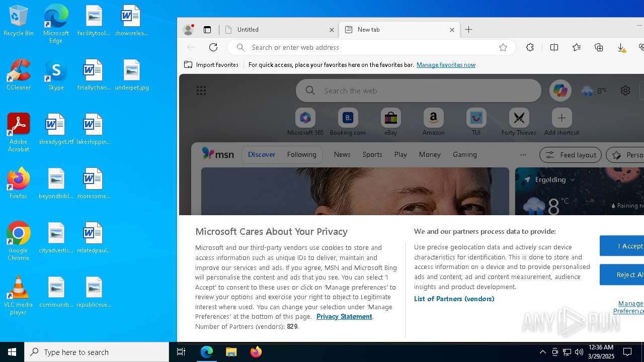Open the weather 8°C icon near Copilot
Viewport: 644px width, 362px height.
(x=594, y=90)
